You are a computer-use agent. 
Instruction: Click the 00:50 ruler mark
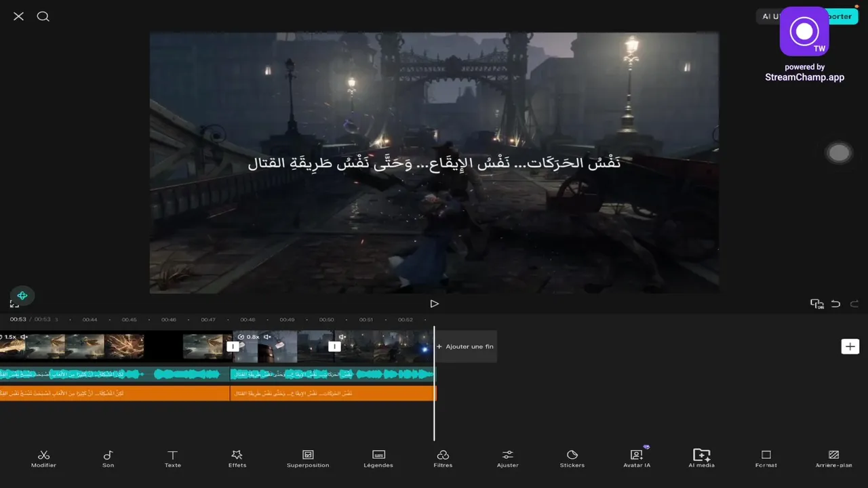327,319
